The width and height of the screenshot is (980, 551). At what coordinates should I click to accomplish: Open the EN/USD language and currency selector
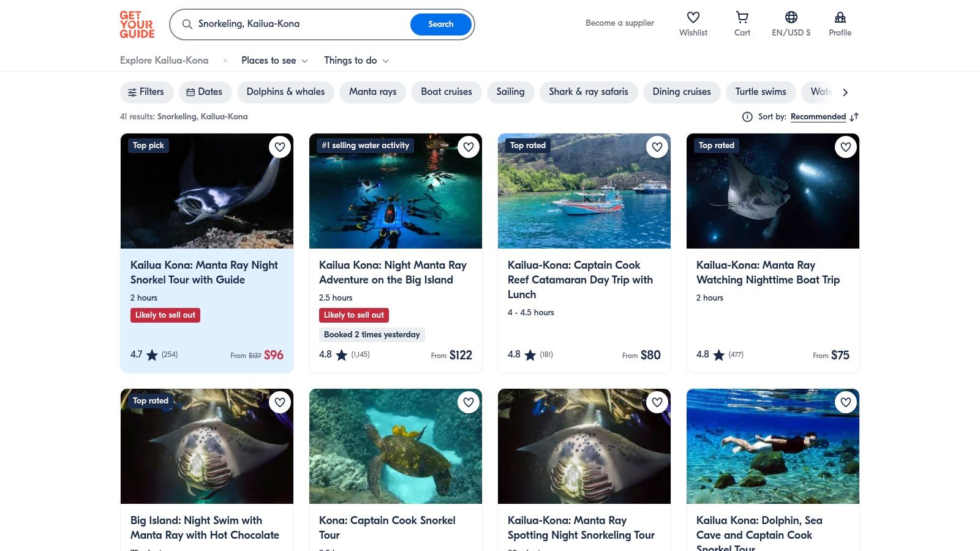coord(791,23)
